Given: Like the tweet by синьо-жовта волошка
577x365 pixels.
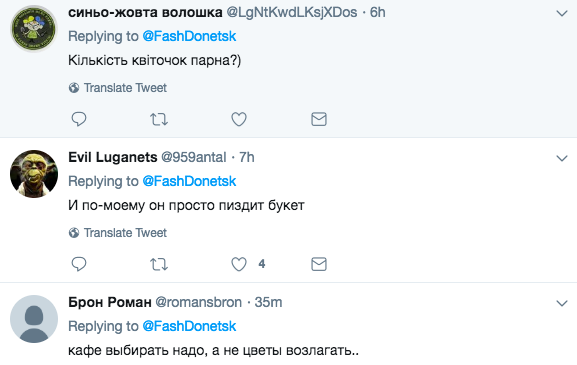Looking at the screenshot, I should point(239,119).
